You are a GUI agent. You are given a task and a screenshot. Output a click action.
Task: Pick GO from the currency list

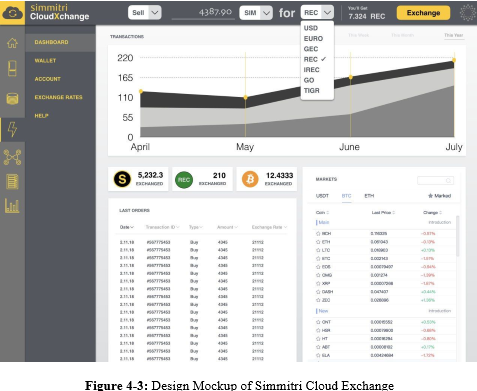[x=309, y=80]
